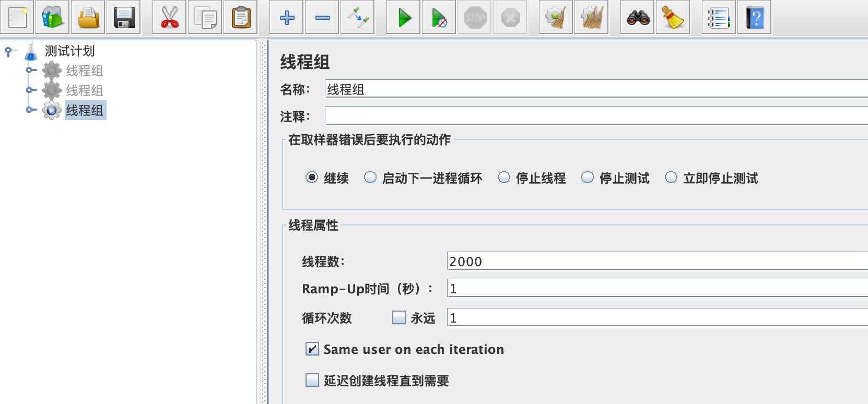Click the Open file folder icon
868x404 pixels.
click(x=88, y=17)
